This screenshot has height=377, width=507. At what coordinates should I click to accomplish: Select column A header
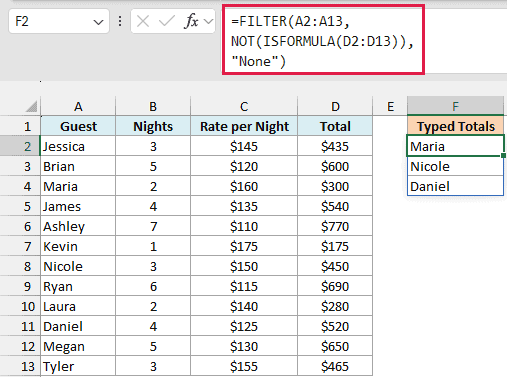point(78,106)
